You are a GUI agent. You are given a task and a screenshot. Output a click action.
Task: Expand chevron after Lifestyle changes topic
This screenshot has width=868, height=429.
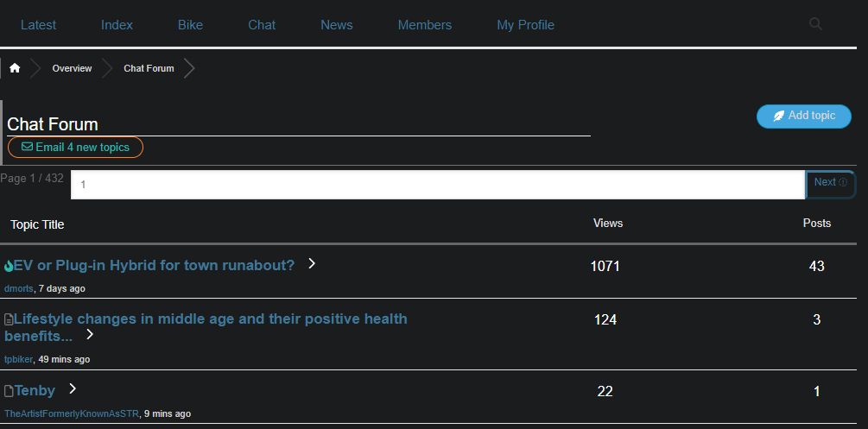[x=89, y=335]
